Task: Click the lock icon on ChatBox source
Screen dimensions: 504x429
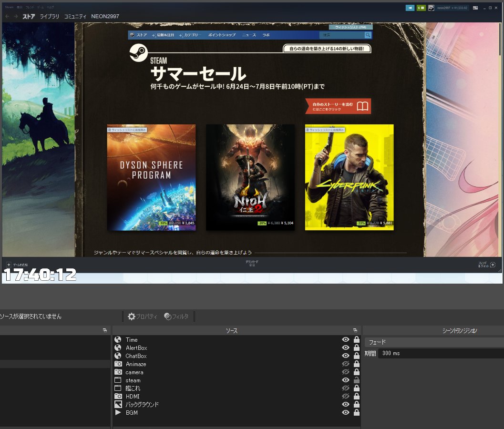Action: [x=357, y=356]
